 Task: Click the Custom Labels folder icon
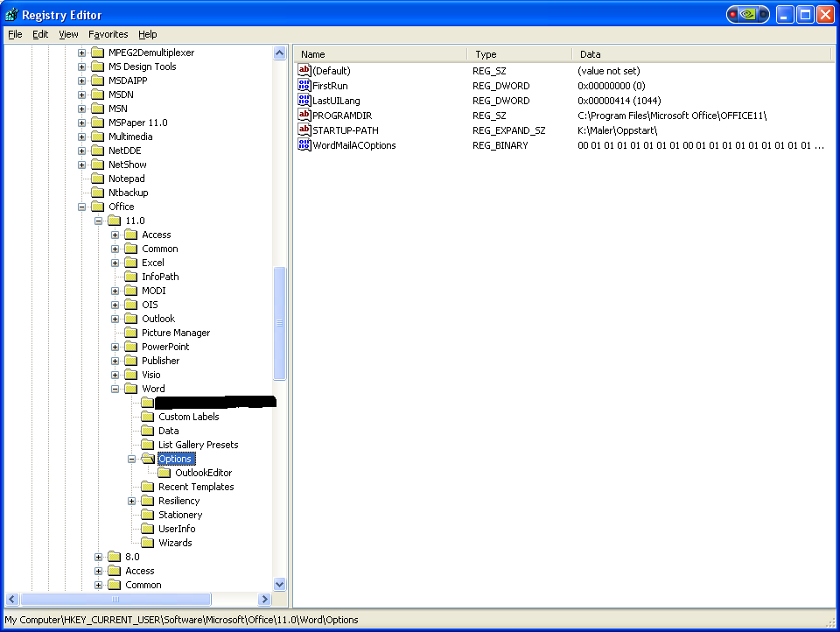147,416
